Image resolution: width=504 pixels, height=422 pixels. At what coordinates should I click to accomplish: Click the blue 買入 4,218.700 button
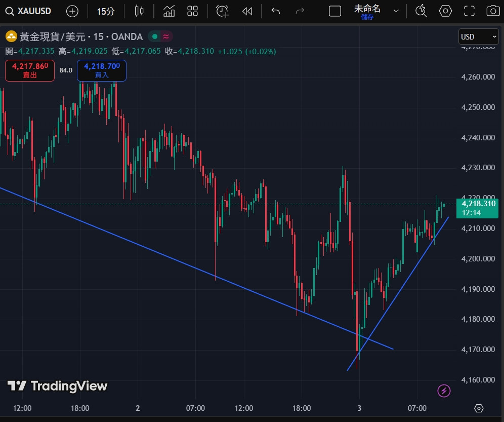pos(102,70)
